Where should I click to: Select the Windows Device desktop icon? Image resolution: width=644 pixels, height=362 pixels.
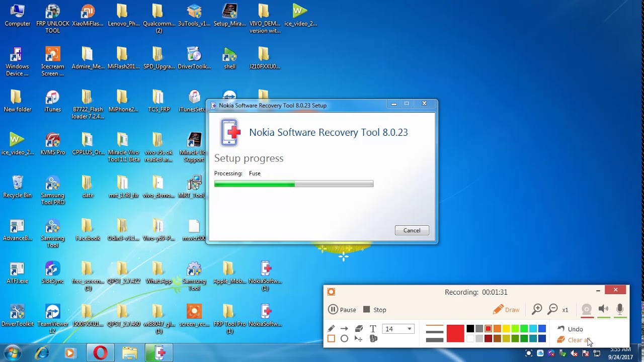tap(18, 61)
